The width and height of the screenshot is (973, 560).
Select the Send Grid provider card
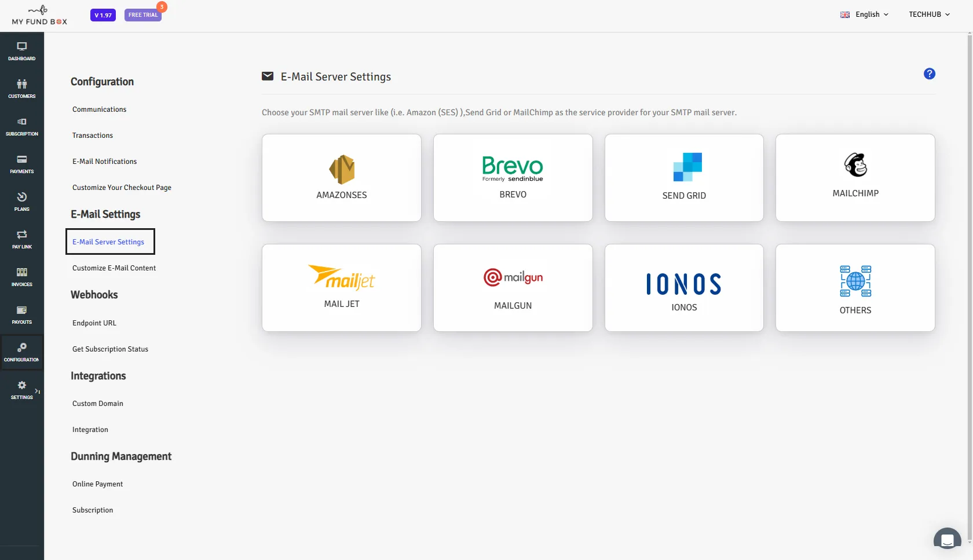coord(684,178)
